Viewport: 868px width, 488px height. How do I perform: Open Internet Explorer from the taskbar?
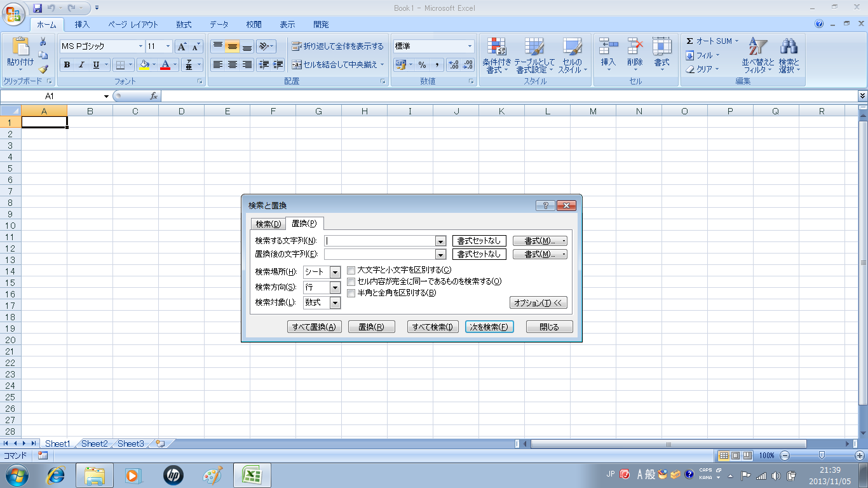[57, 475]
